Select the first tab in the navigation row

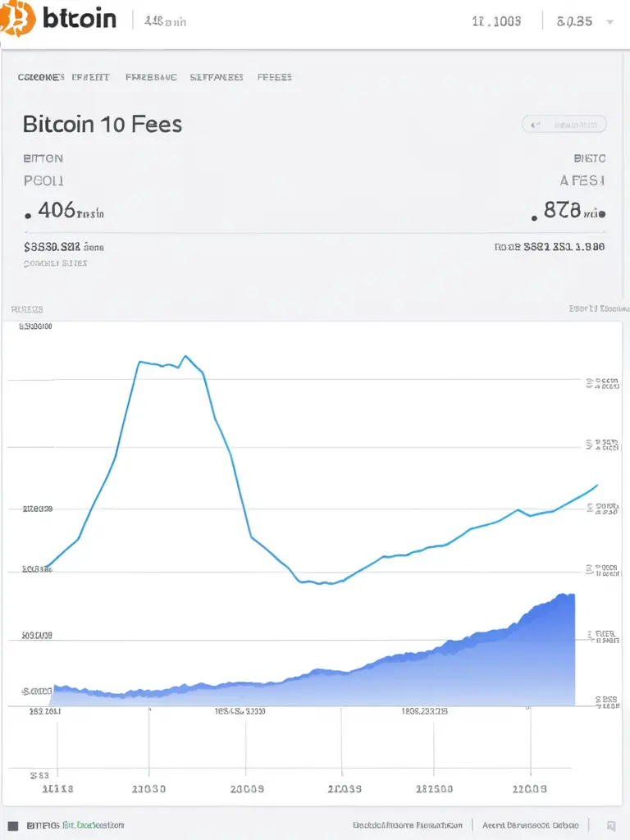click(x=40, y=77)
